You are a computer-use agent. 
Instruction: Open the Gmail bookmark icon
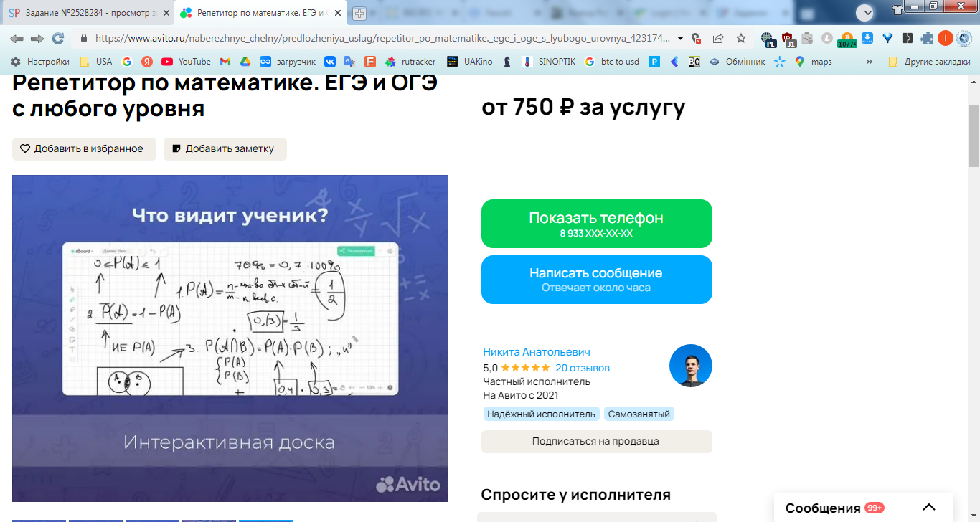point(225,62)
